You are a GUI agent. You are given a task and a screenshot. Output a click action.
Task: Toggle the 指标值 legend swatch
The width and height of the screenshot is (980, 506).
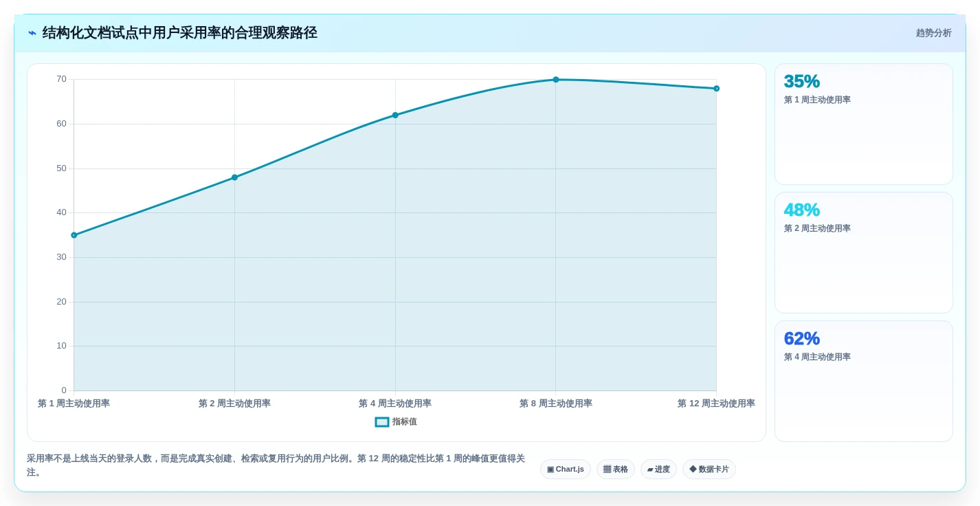[x=382, y=422]
